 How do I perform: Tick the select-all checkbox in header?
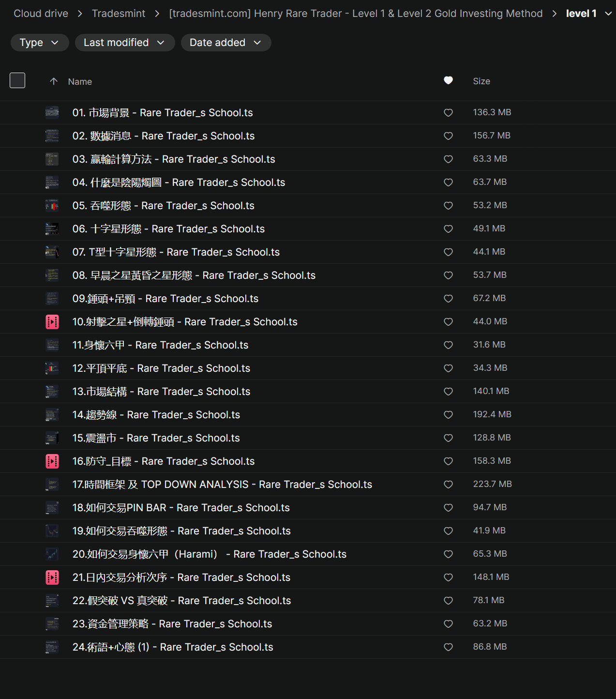click(x=17, y=80)
